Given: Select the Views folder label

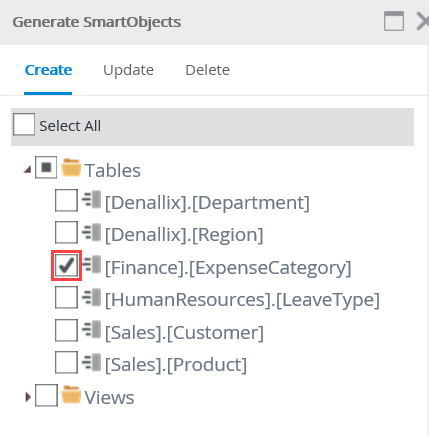Looking at the screenshot, I should click(x=109, y=398).
